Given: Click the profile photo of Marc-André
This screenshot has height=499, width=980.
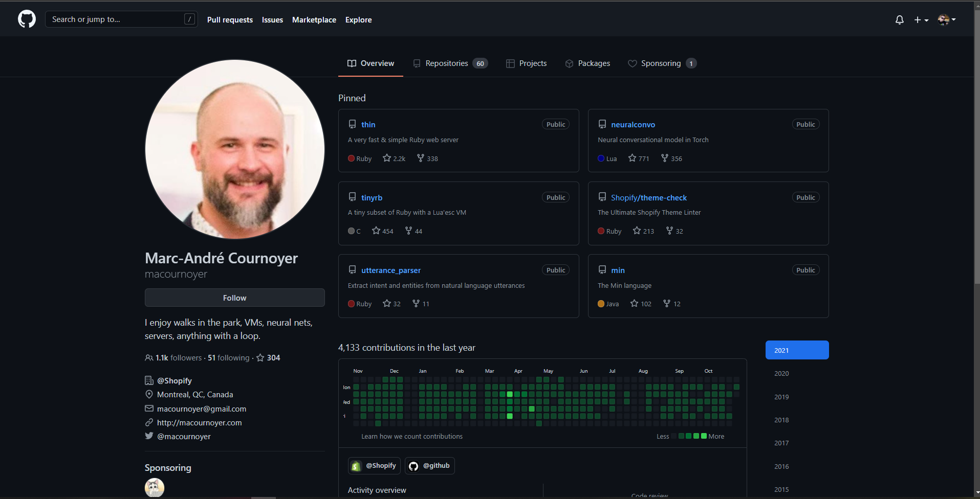Looking at the screenshot, I should click(235, 149).
